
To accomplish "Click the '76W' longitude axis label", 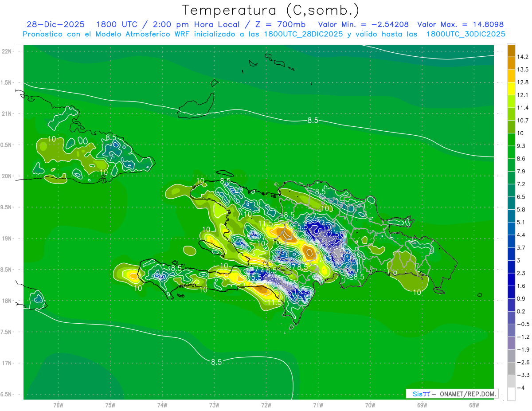I will pyautogui.click(x=58, y=405).
